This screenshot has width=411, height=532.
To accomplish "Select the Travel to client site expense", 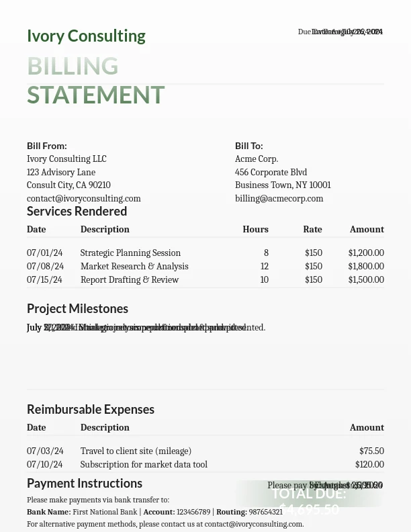I will (x=136, y=451).
